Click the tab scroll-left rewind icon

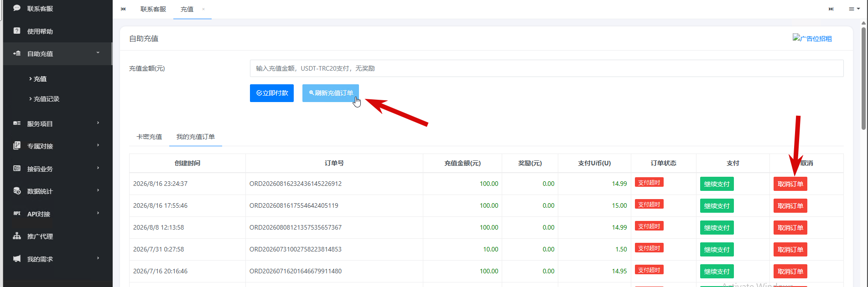(x=123, y=9)
